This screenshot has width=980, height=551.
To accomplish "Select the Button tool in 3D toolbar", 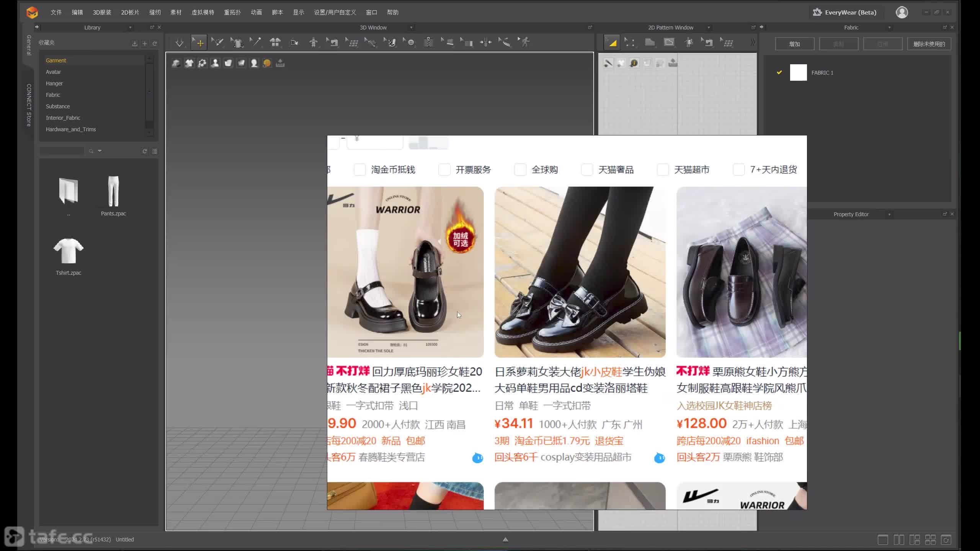I will [409, 42].
